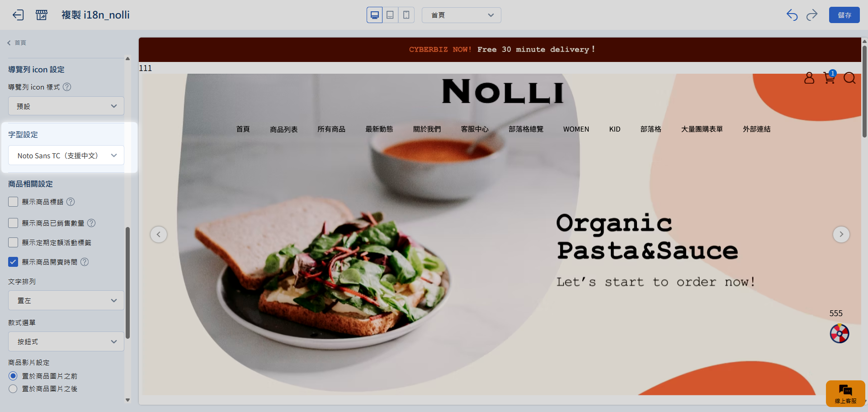This screenshot has height=412, width=868.
Task: Click the 儲存 save button
Action: 844,15
